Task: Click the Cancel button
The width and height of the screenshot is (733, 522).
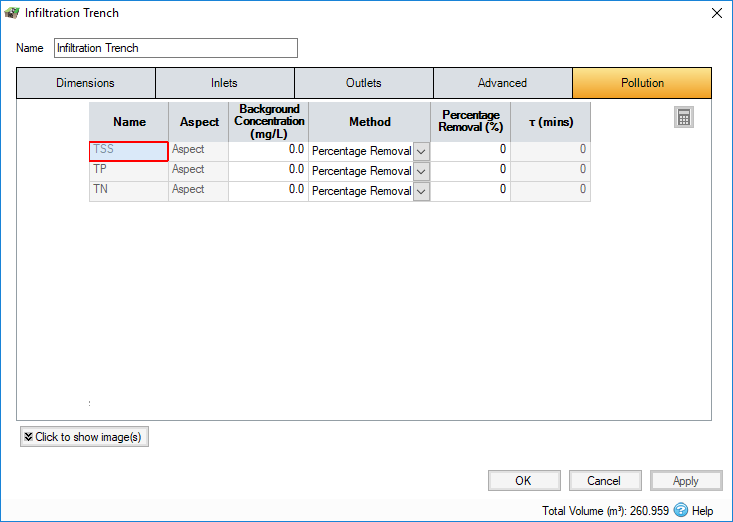Action: [605, 480]
